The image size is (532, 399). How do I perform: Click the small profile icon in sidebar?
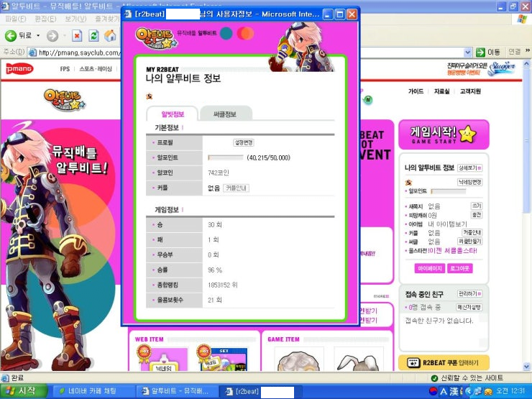408,183
